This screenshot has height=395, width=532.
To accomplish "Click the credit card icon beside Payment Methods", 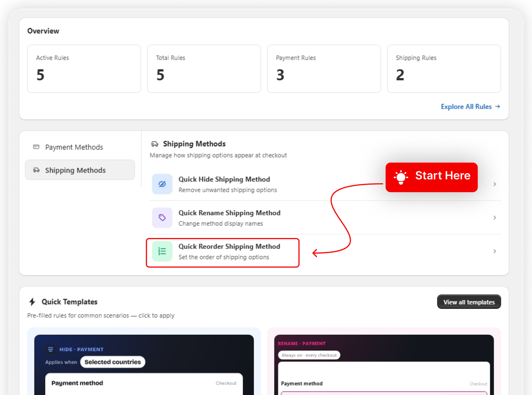I will [36, 147].
